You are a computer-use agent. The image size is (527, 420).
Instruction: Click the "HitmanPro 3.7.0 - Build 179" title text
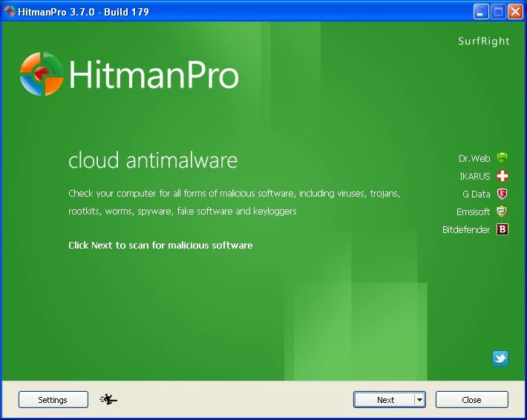point(85,11)
